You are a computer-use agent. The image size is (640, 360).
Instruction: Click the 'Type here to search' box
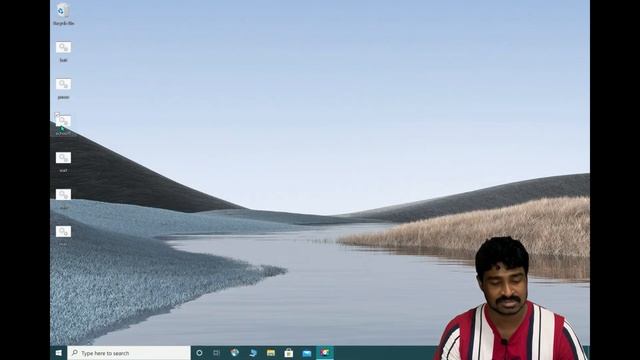click(x=129, y=353)
